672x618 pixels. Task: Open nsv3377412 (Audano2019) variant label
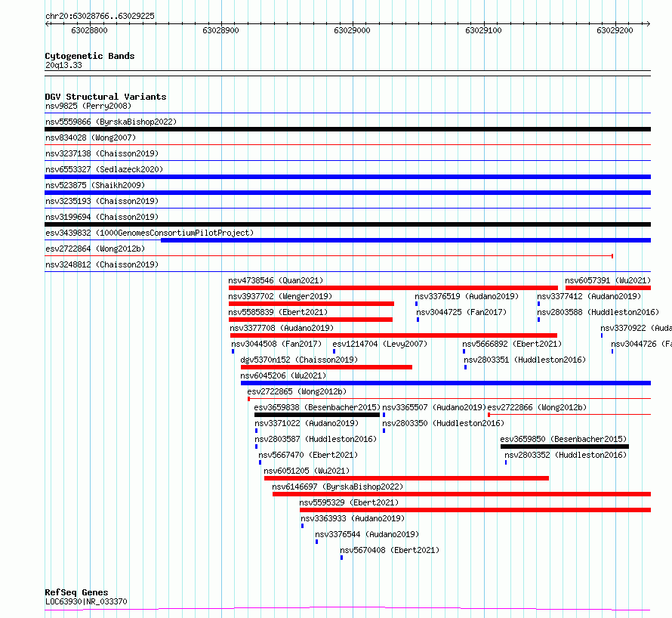point(589,296)
